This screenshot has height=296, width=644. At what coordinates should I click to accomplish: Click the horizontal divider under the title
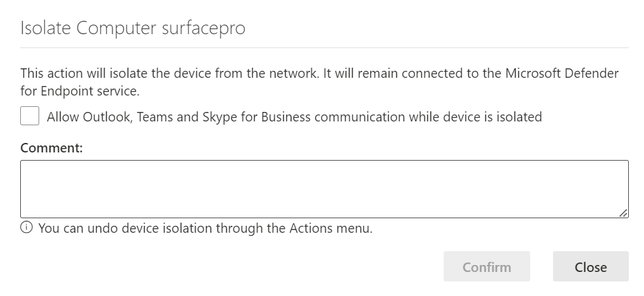[324, 47]
